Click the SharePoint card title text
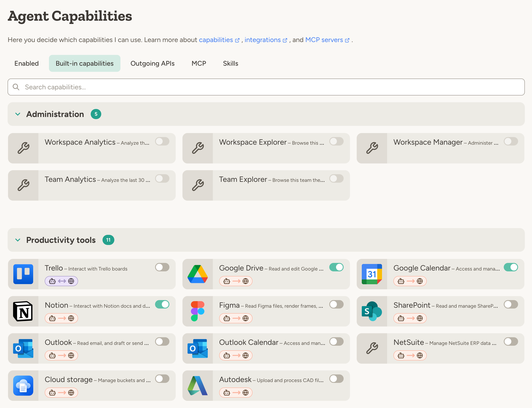The image size is (532, 408). pyautogui.click(x=412, y=305)
